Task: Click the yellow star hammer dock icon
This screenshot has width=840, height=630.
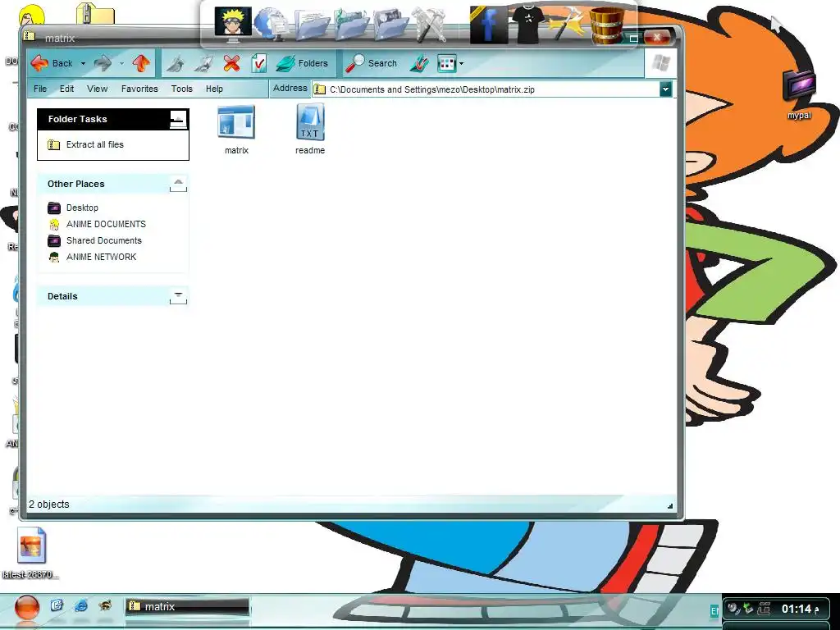Action: (x=567, y=24)
